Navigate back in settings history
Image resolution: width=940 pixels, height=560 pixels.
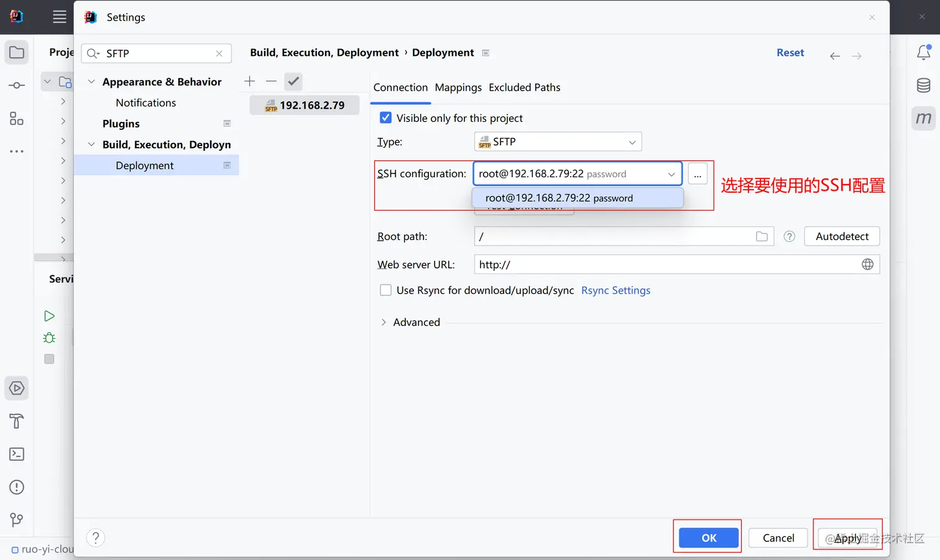(x=835, y=56)
